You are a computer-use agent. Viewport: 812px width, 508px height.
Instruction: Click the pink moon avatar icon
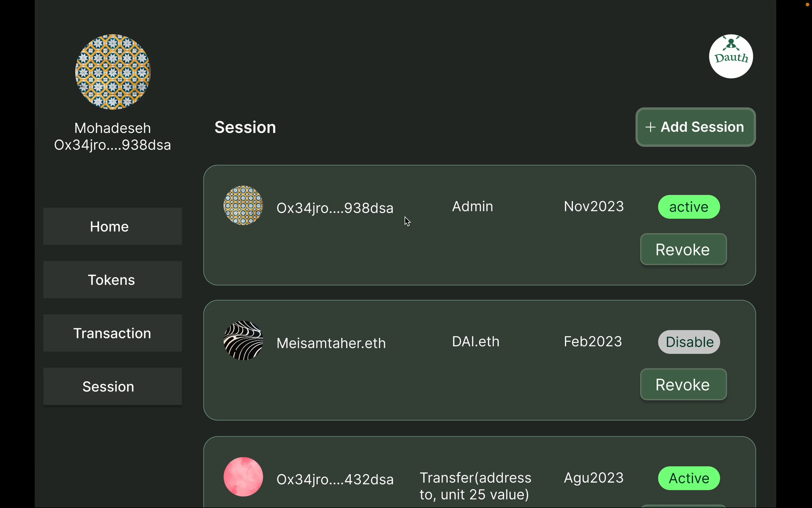click(x=243, y=477)
